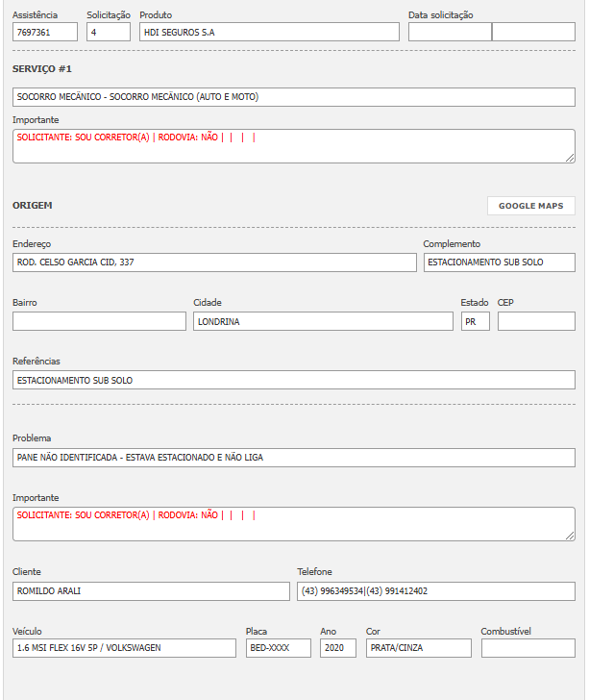
Task: Click the empty CEP field
Action: pyautogui.click(x=535, y=321)
